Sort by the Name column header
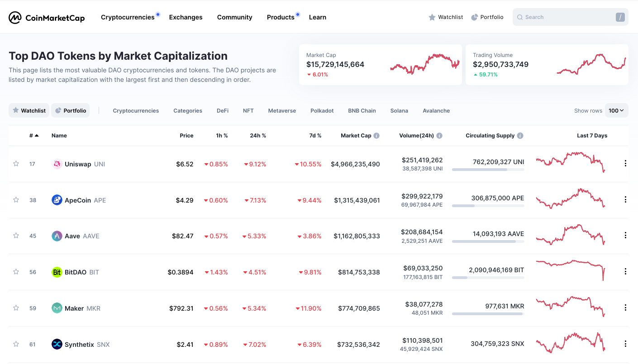 pyautogui.click(x=59, y=136)
